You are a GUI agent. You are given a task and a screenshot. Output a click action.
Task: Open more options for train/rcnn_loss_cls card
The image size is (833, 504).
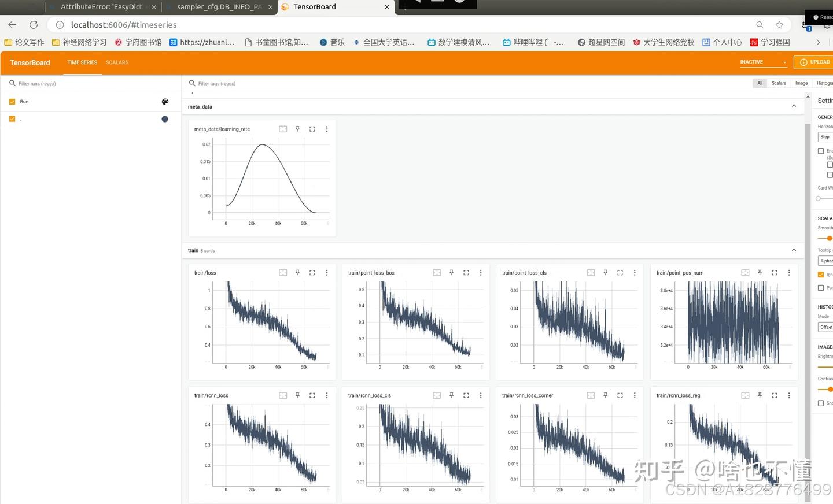[481, 395]
